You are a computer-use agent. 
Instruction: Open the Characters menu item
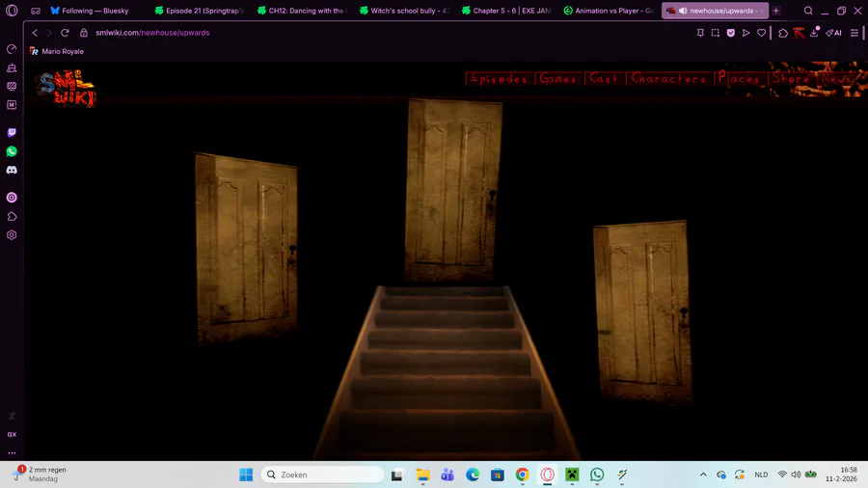coord(668,78)
